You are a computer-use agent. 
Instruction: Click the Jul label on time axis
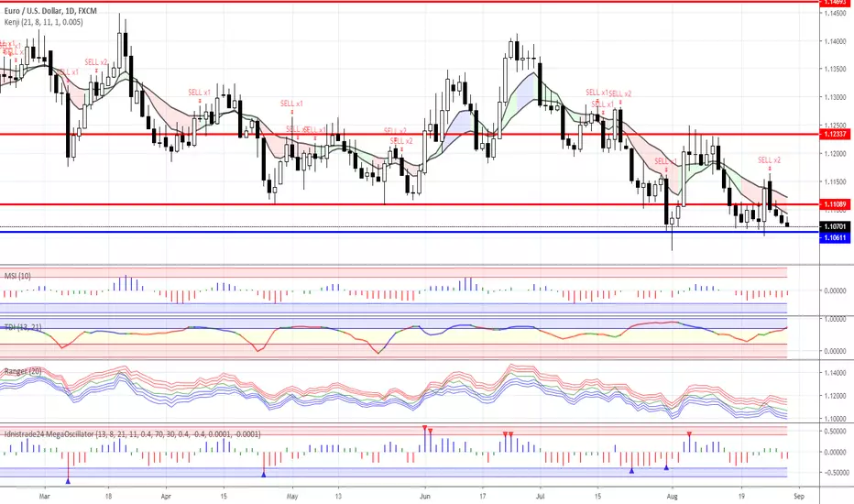541,497
